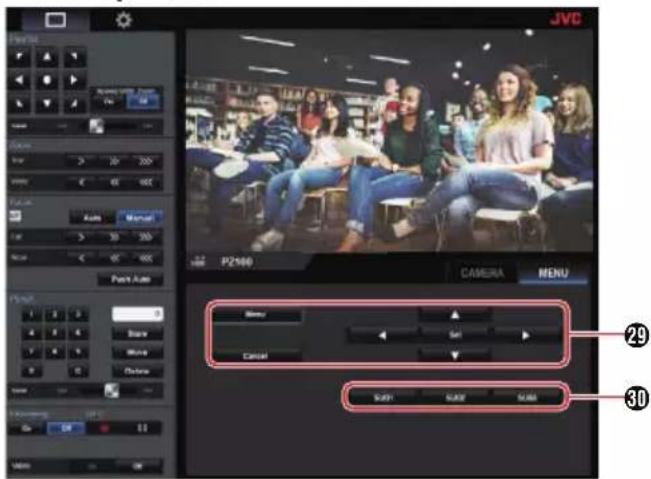Switch focus mode to Auto
The height and width of the screenshot is (479, 651).
(92, 218)
